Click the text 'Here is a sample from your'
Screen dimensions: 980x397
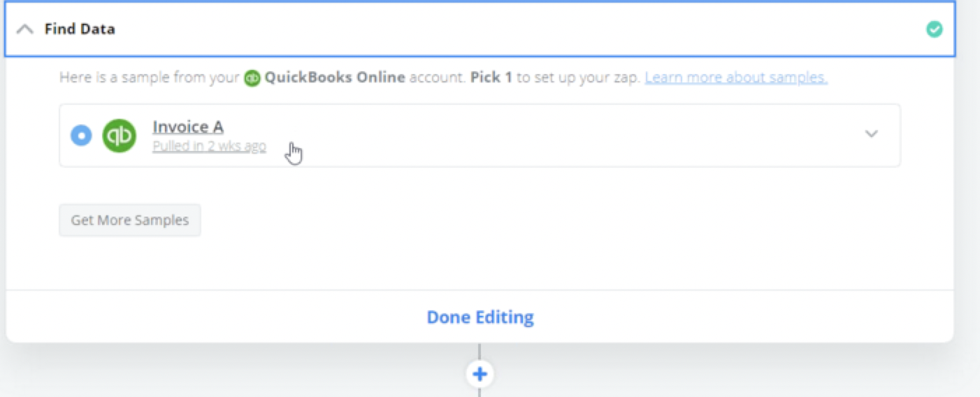pos(150,78)
